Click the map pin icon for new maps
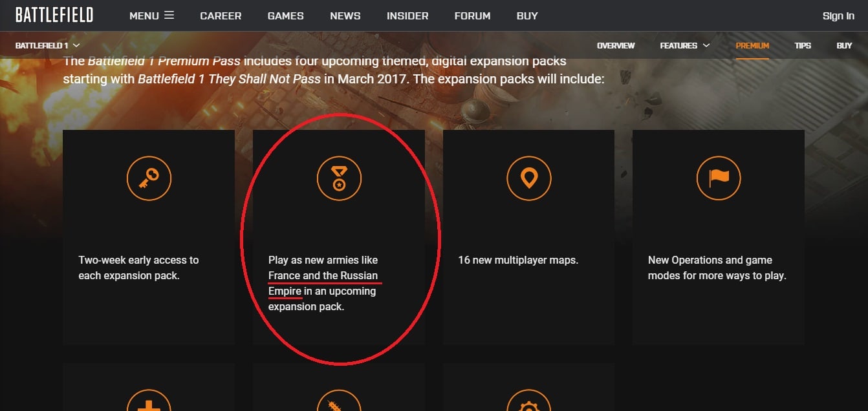The width and height of the screenshot is (868, 411). pos(528,178)
